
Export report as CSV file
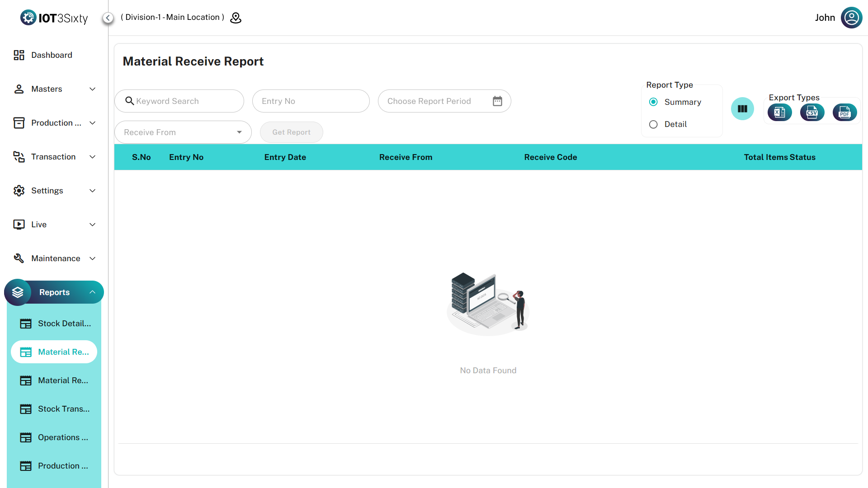click(812, 113)
